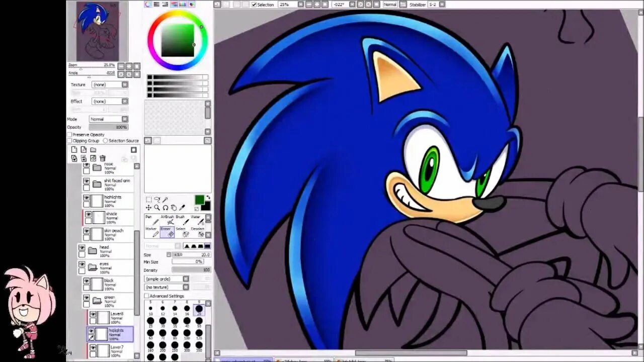Activate the move layer tool
The height and width of the screenshot is (362, 644).
149,208
